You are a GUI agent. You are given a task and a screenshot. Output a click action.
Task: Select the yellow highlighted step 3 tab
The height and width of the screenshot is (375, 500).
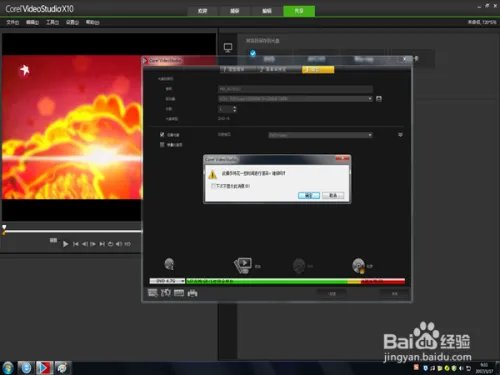318,69
